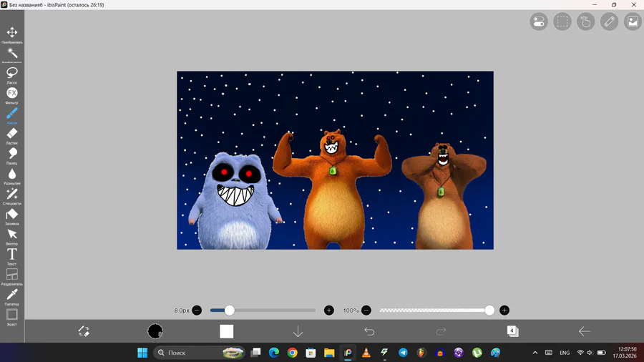Go back using the left arrow
The image size is (644, 362).
584,331
